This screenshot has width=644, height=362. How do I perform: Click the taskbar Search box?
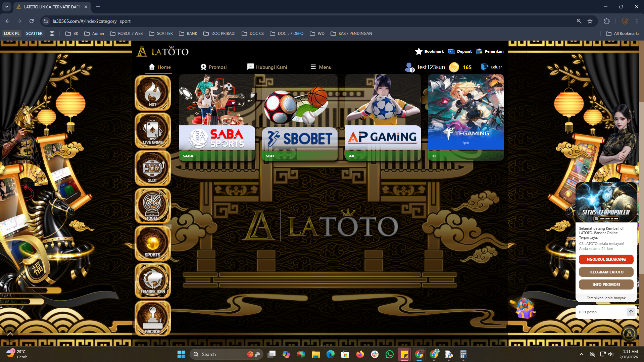[x=227, y=354]
